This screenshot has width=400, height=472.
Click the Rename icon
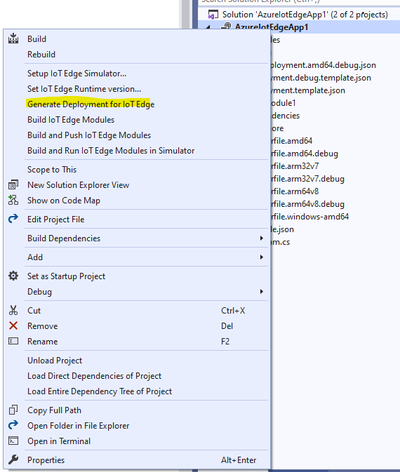point(13,341)
